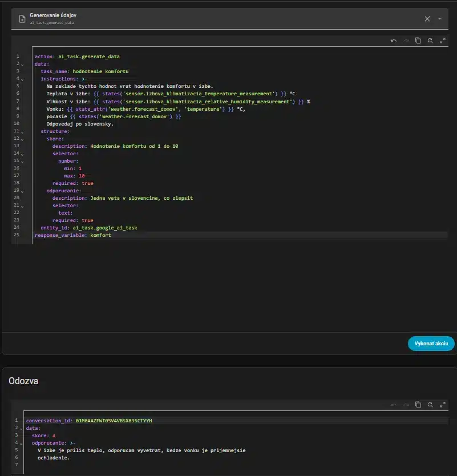Click the 'skore: 4' response line
The image size is (457, 476).
44,435
